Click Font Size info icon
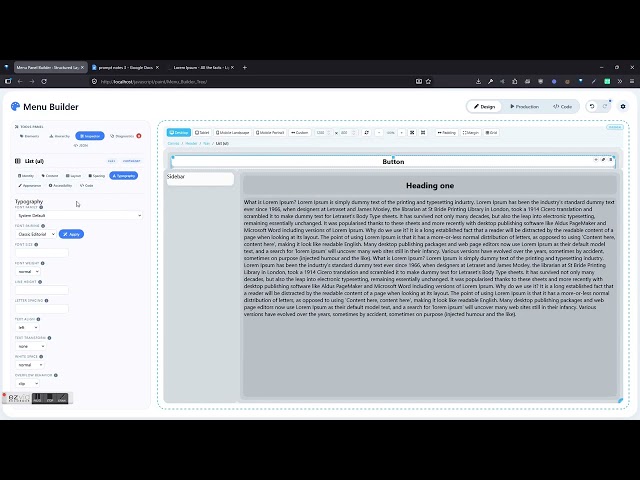Screen dimensions: 640x480 pyautogui.click(x=36, y=244)
